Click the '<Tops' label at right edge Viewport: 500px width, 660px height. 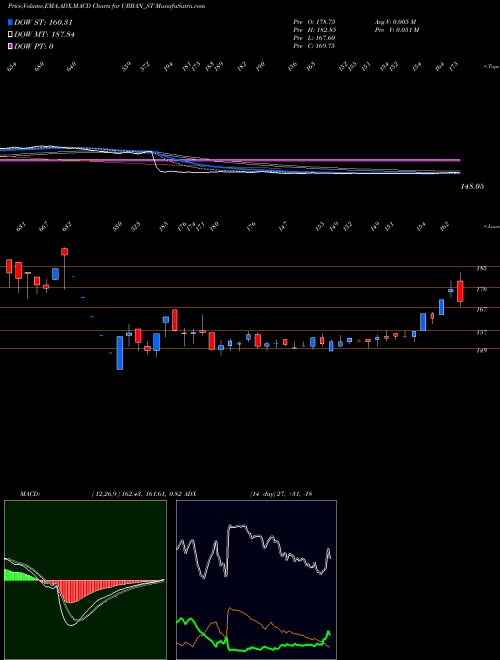point(491,66)
